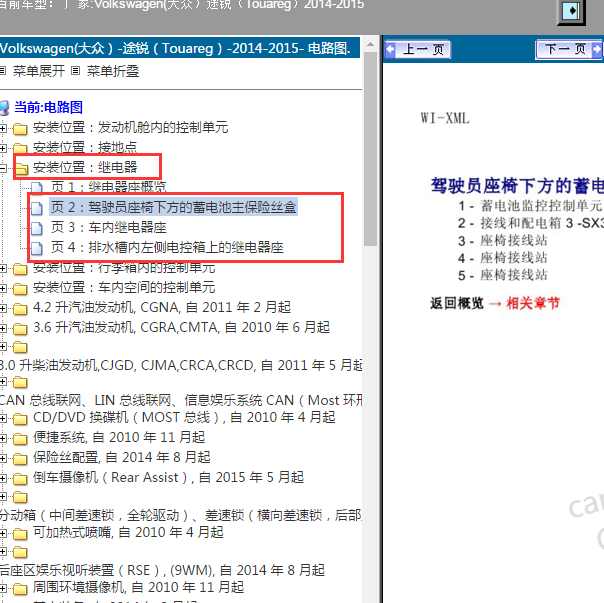Click folder icon of 倒车摄像机 (Rear Assist)
The width and height of the screenshot is (604, 603).
point(20,479)
